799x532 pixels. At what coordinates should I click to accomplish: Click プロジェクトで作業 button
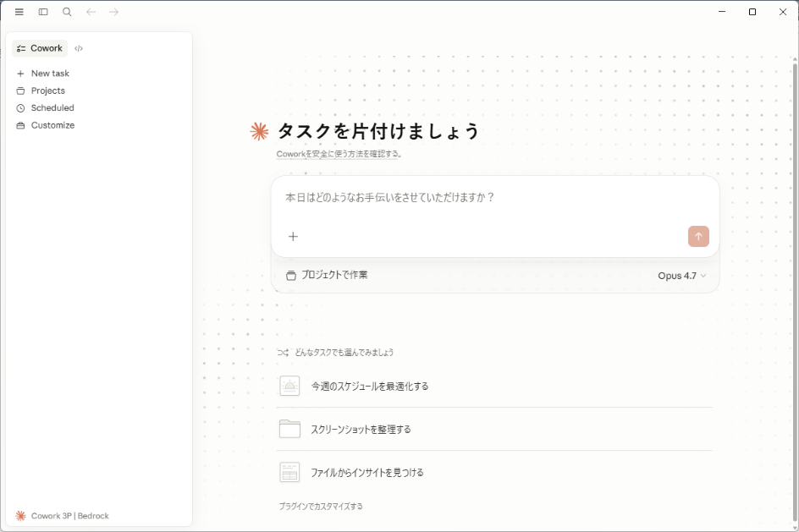327,276
